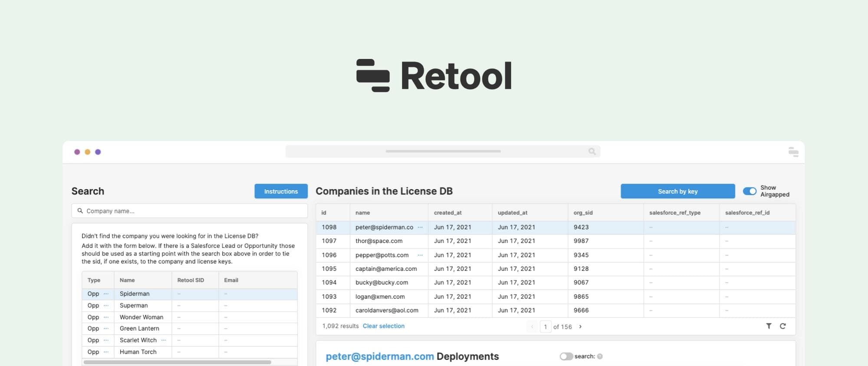The image size is (868, 366).
Task: Click the ellipsis icon beside pepper@potts.com
Action: (420, 255)
